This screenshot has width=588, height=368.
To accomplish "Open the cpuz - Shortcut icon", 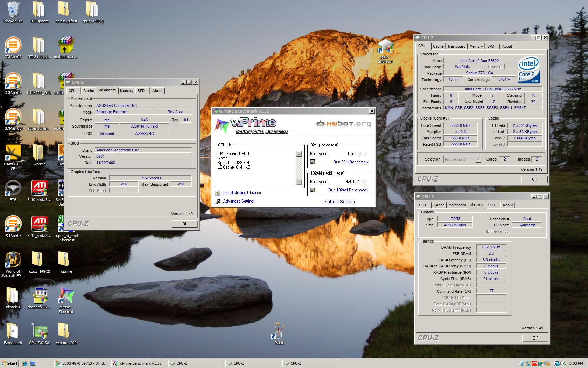I will click(x=385, y=51).
